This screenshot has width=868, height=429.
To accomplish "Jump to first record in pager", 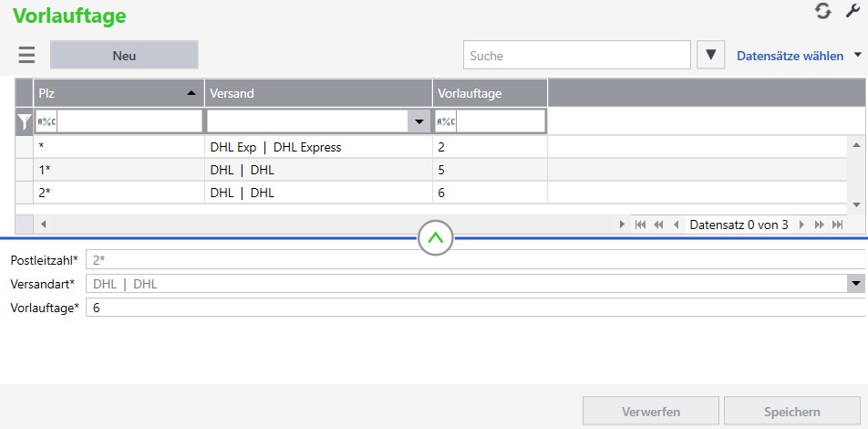I will pos(640,225).
